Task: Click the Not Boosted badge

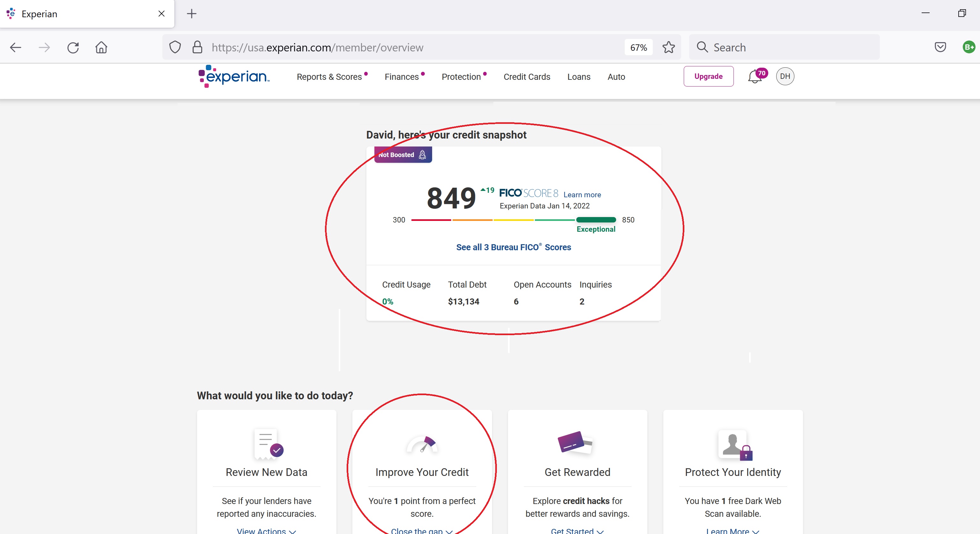Action: coord(403,154)
